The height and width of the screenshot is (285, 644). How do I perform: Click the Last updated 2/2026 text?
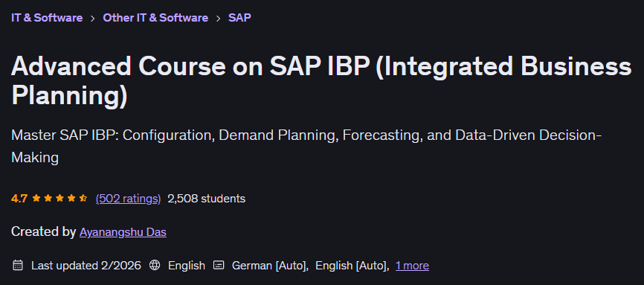pos(86,266)
